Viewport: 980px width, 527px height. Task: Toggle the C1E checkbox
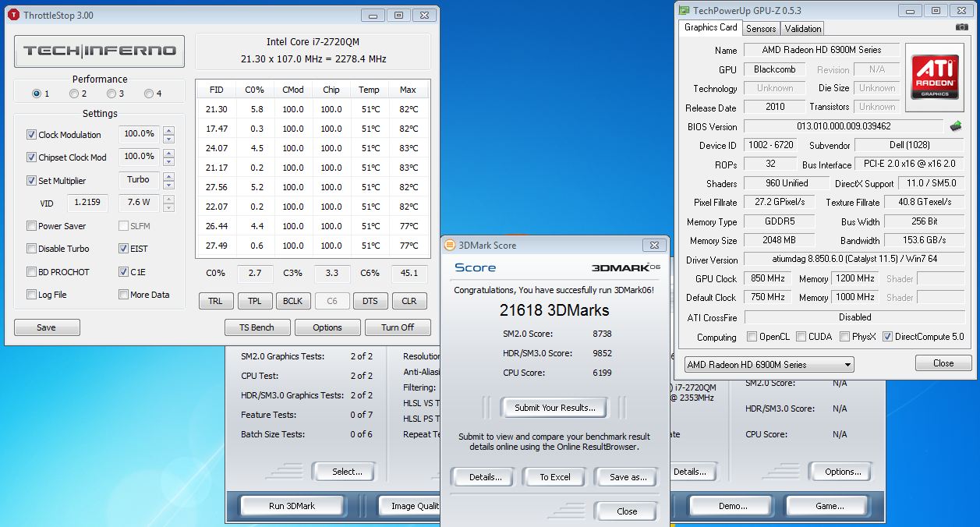123,272
